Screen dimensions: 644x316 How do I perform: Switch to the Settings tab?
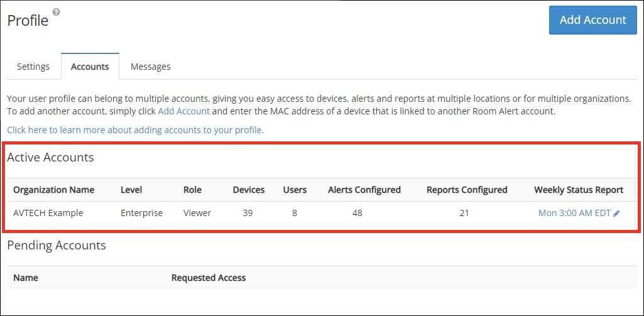pyautogui.click(x=33, y=67)
